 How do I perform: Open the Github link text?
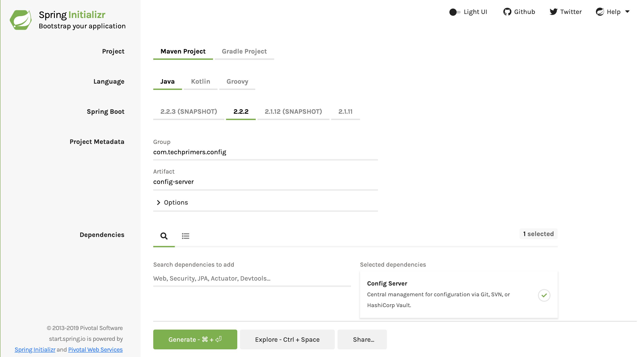[x=524, y=12]
